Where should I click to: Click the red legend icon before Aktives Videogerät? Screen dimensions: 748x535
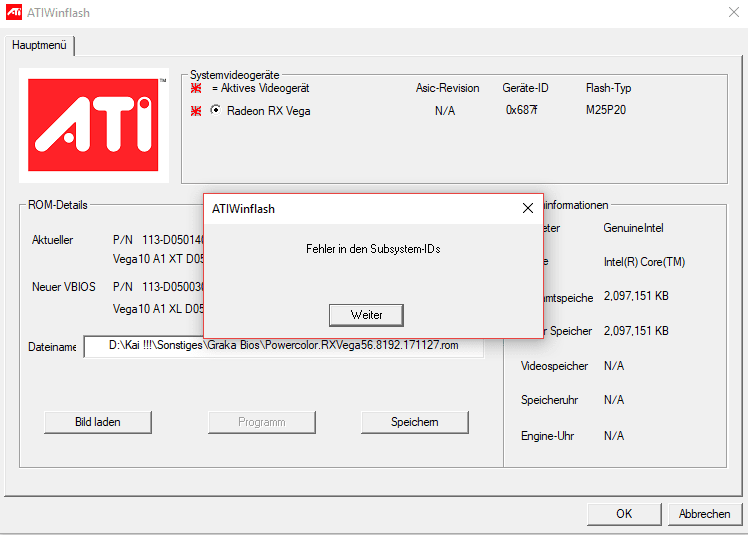coord(196,88)
